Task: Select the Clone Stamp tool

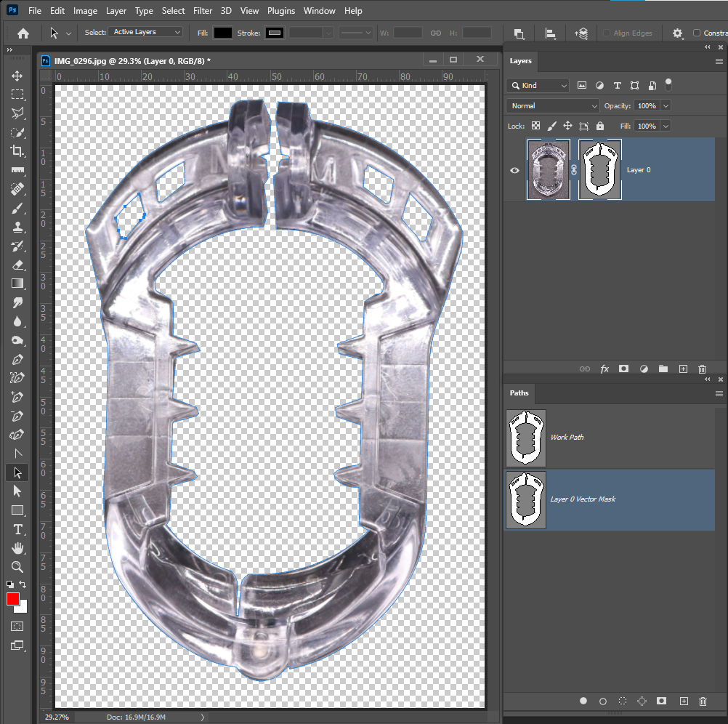Action: coord(16,226)
